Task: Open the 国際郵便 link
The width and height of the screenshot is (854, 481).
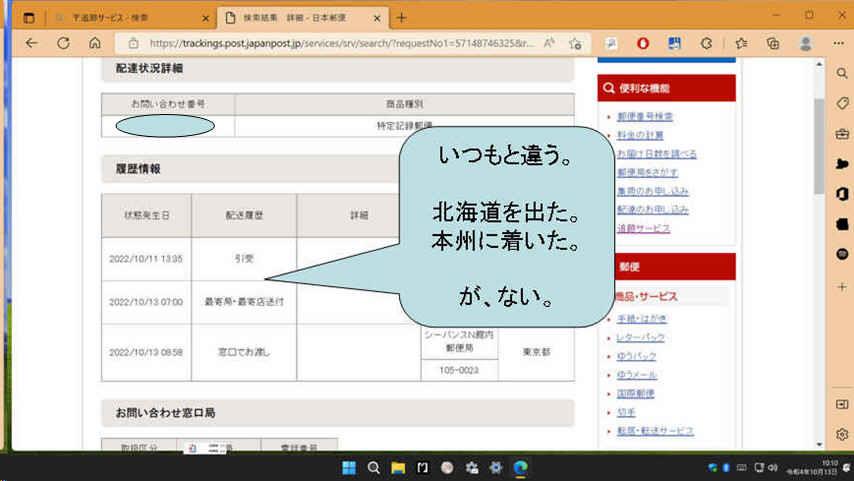Action: (x=635, y=393)
